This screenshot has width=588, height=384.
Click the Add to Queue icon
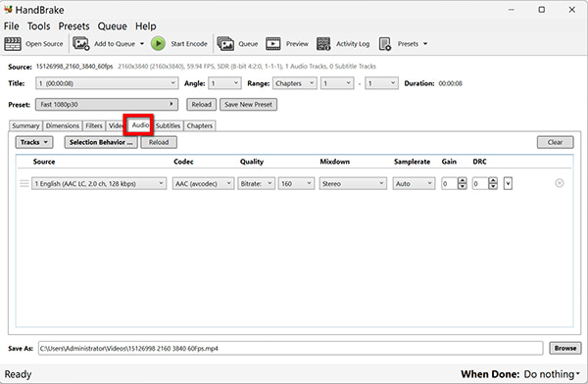point(81,44)
